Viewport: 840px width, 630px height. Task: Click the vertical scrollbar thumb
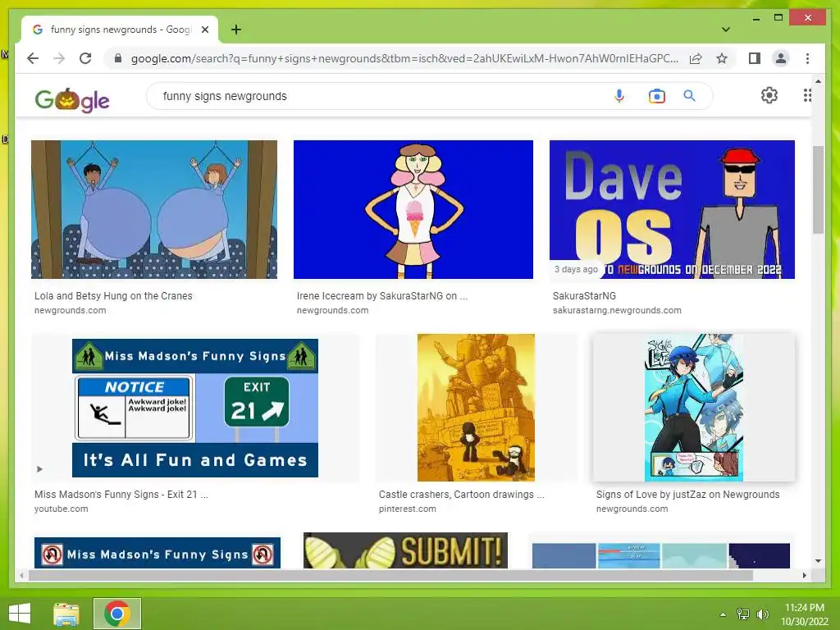[818, 189]
